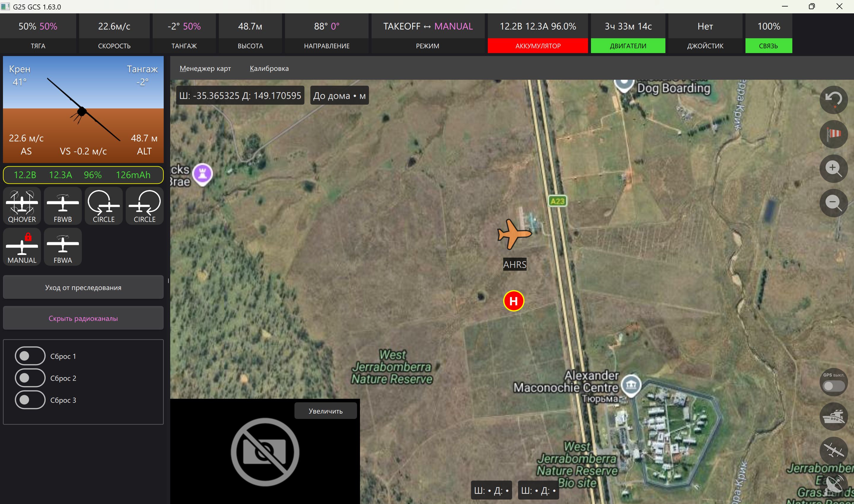Click the satellite dish antenna button
Viewport: 854px width, 504px height.
pyautogui.click(x=833, y=486)
